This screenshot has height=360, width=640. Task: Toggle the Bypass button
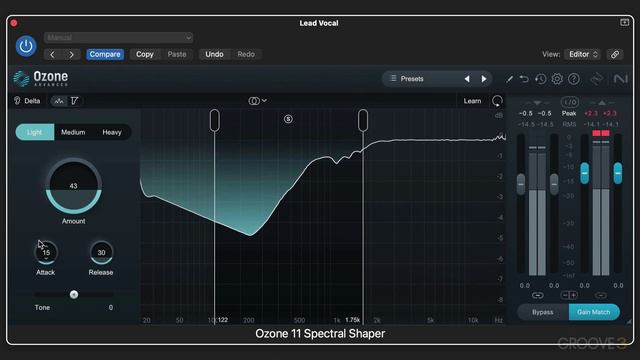[x=542, y=312]
